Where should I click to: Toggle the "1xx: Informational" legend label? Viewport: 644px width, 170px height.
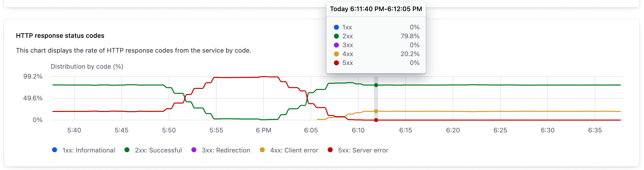88,150
